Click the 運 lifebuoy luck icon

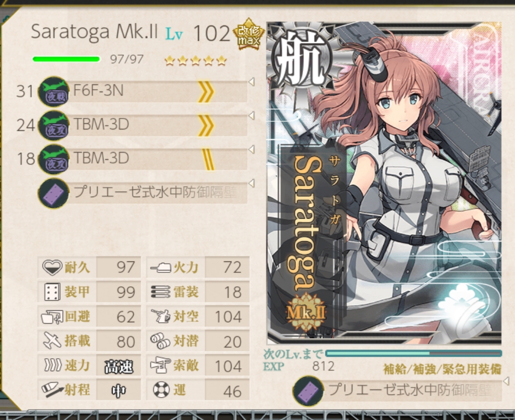[x=161, y=390]
